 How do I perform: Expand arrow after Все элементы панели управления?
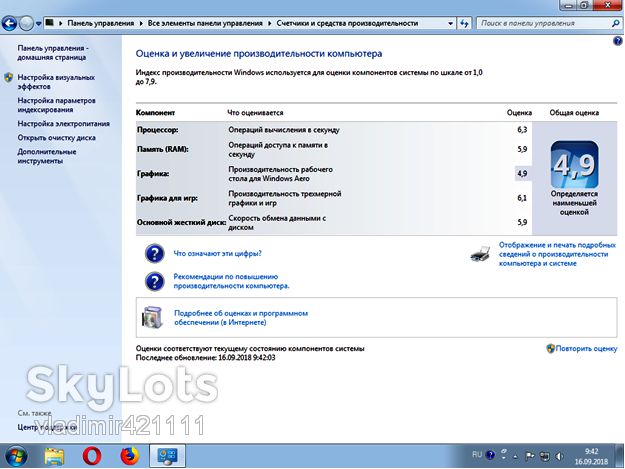tap(269, 23)
